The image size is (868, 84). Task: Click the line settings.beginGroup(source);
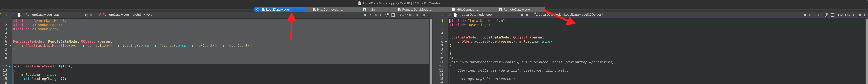pyautogui.click(x=486, y=79)
